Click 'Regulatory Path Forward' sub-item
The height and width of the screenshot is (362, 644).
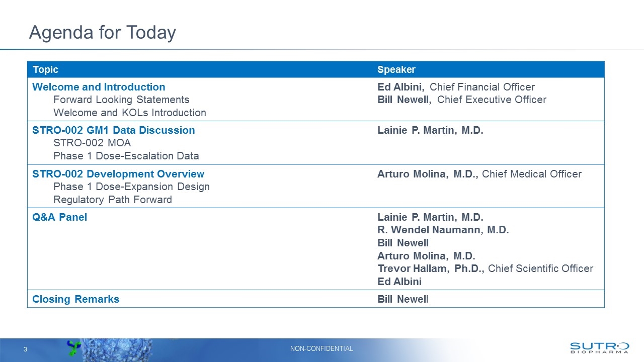coord(113,200)
